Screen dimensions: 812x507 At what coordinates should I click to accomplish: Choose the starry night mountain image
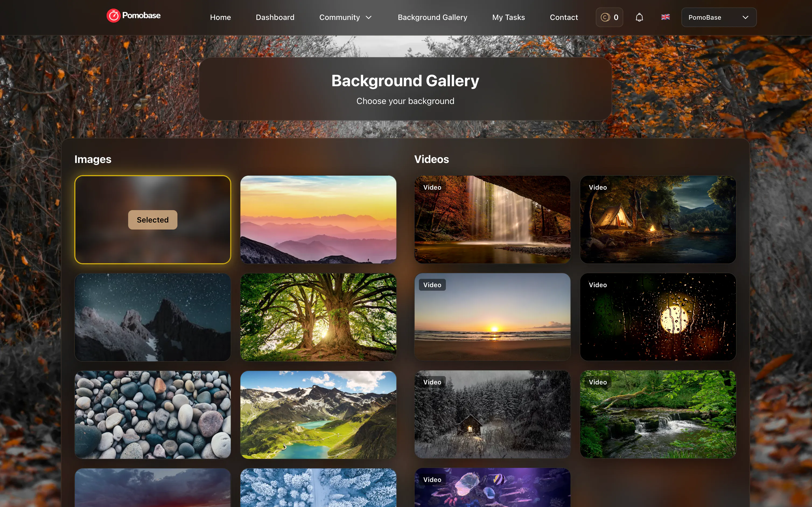[152, 317]
